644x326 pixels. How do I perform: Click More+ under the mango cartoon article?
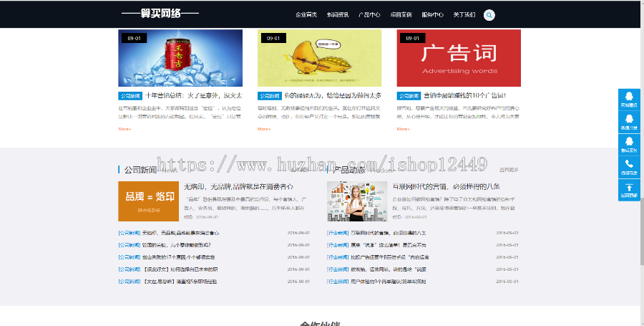[x=264, y=129]
